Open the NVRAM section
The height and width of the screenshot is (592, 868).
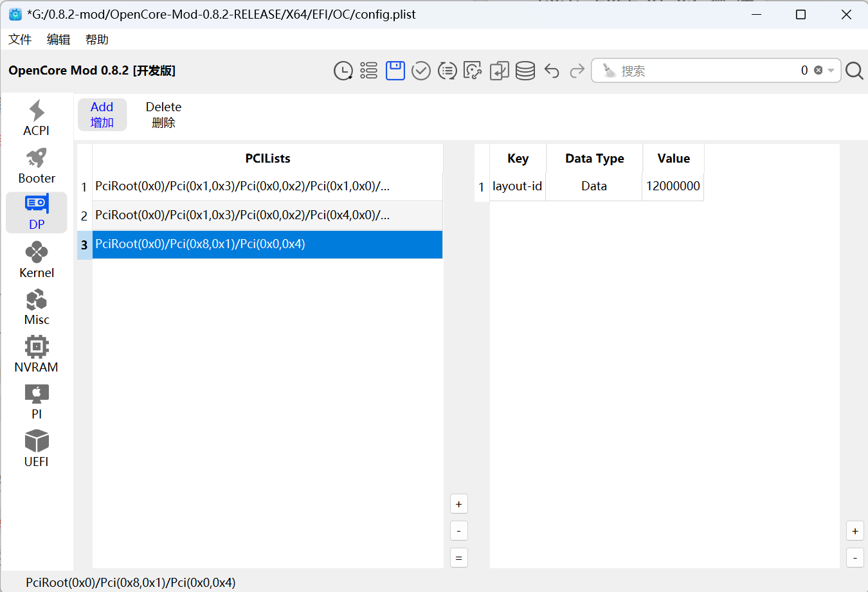(37, 354)
